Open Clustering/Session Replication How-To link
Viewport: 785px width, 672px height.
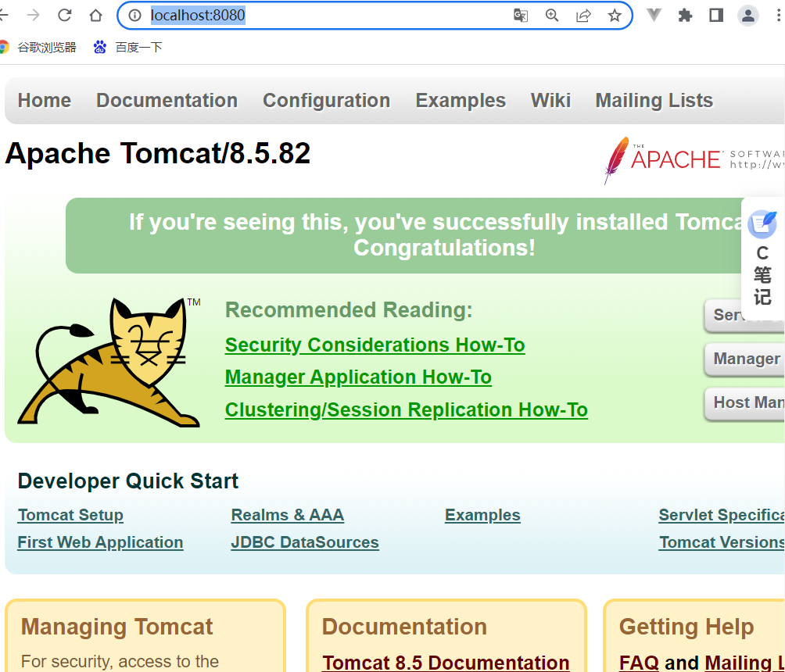click(x=406, y=409)
